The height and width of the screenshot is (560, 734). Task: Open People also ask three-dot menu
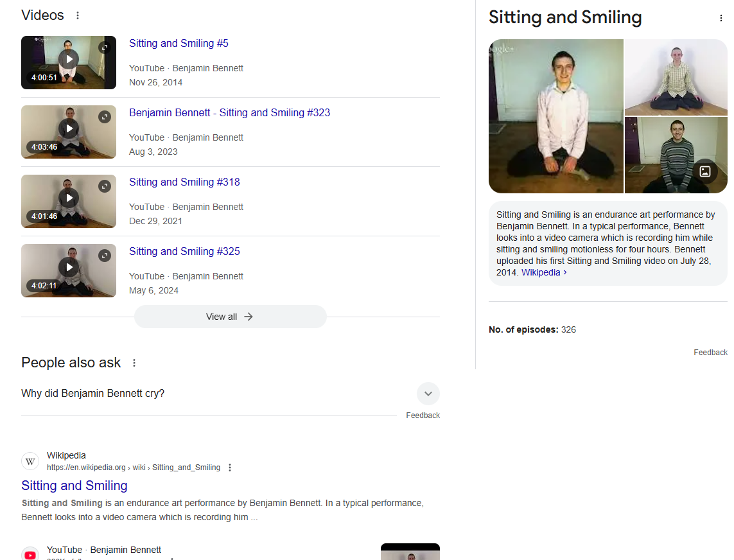[x=134, y=363]
